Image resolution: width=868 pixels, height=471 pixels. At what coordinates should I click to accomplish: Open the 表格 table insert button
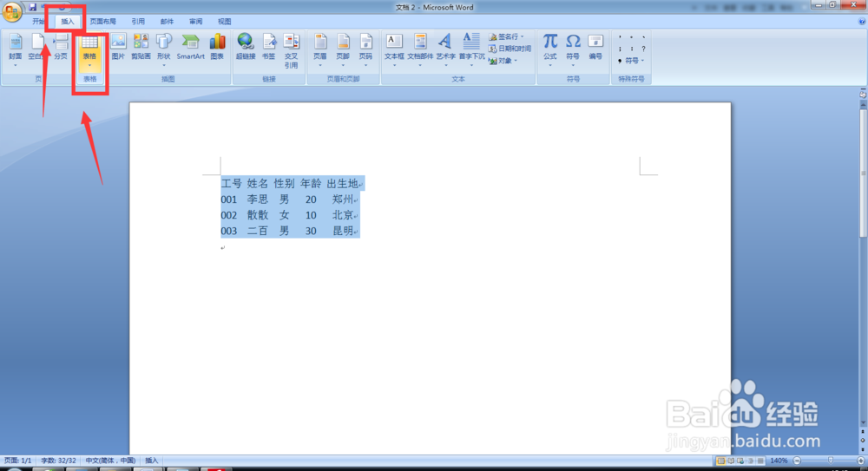(89, 52)
